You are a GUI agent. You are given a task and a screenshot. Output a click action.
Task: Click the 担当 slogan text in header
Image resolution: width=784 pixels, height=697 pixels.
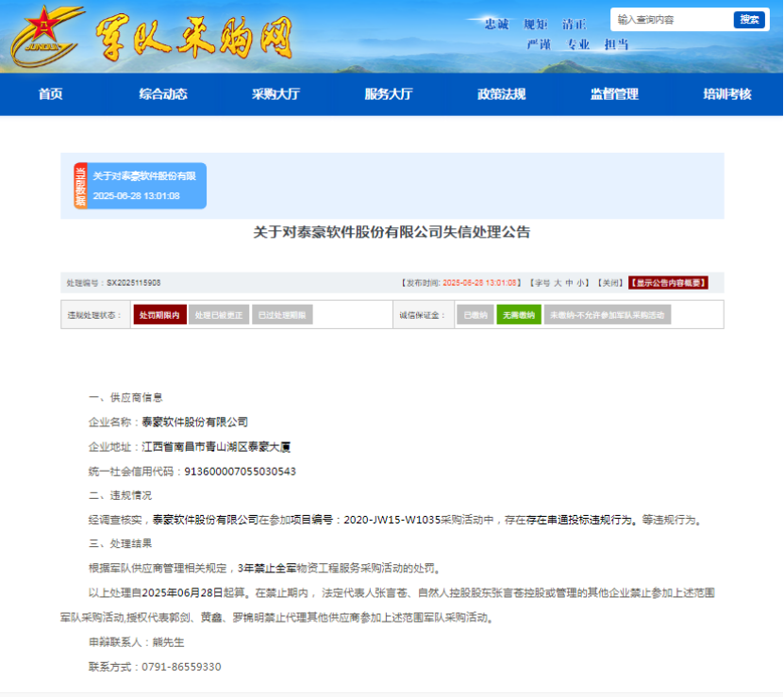click(x=616, y=44)
